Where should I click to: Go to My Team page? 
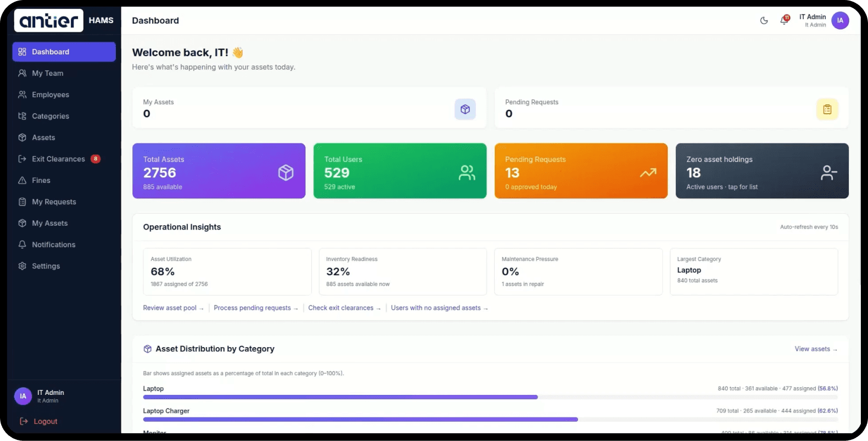click(x=64, y=73)
